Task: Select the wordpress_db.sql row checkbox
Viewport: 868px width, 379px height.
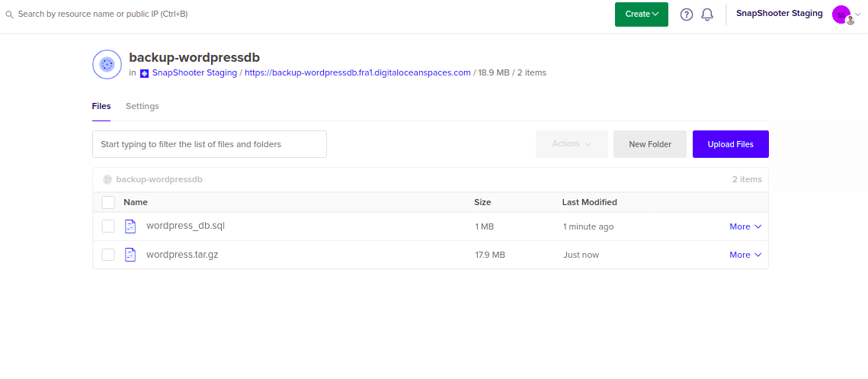Action: click(x=108, y=226)
